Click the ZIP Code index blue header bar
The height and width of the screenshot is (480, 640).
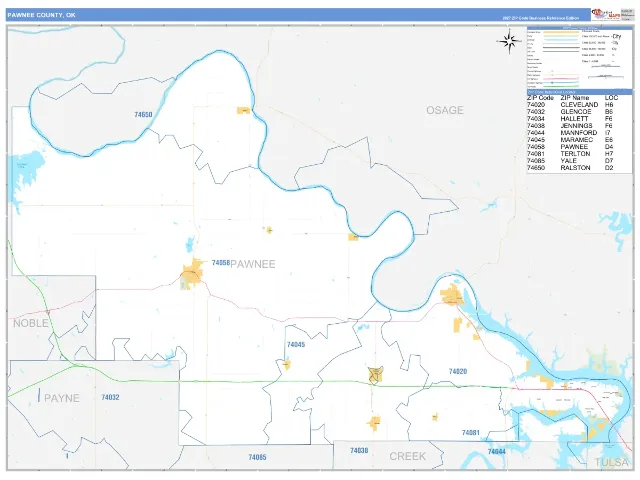pos(579,92)
